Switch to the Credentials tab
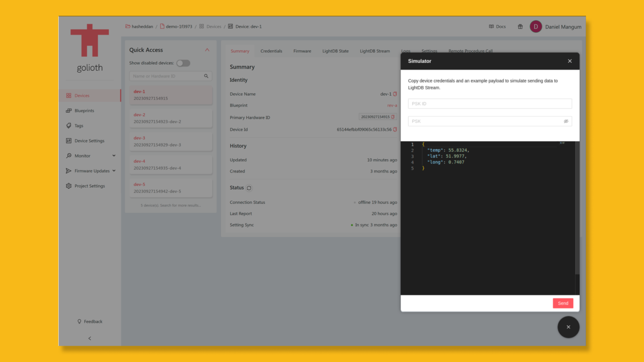The height and width of the screenshot is (362, 644). click(271, 51)
